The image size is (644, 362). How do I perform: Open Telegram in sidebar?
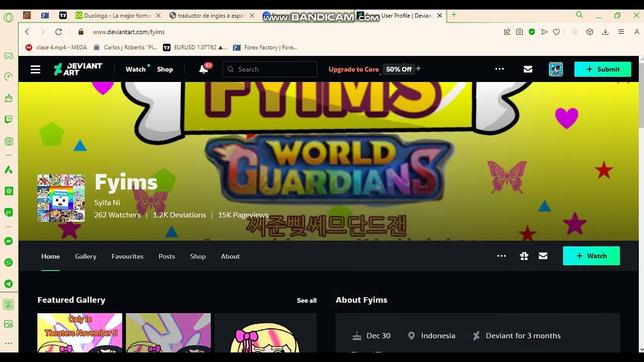[x=9, y=284]
